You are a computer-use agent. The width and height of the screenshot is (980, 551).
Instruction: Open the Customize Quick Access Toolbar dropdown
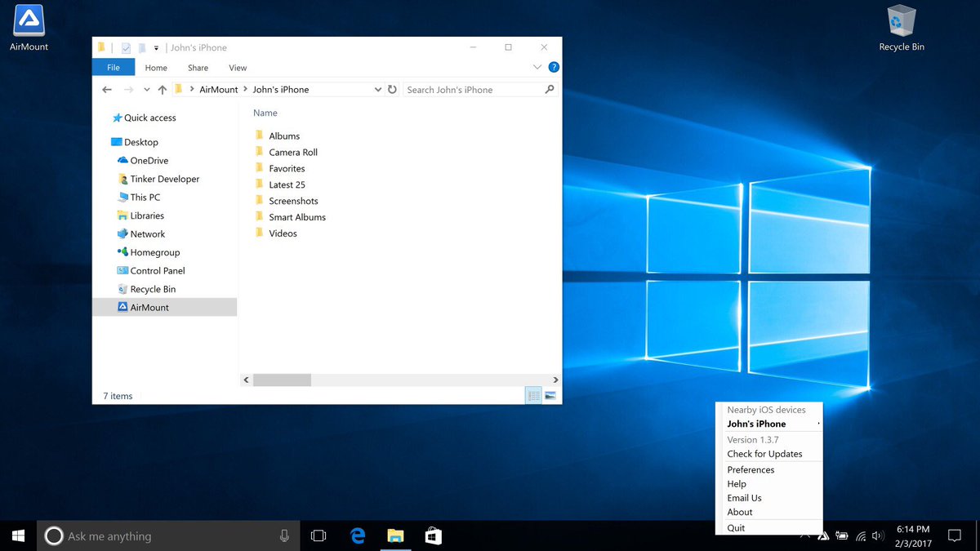pos(156,47)
